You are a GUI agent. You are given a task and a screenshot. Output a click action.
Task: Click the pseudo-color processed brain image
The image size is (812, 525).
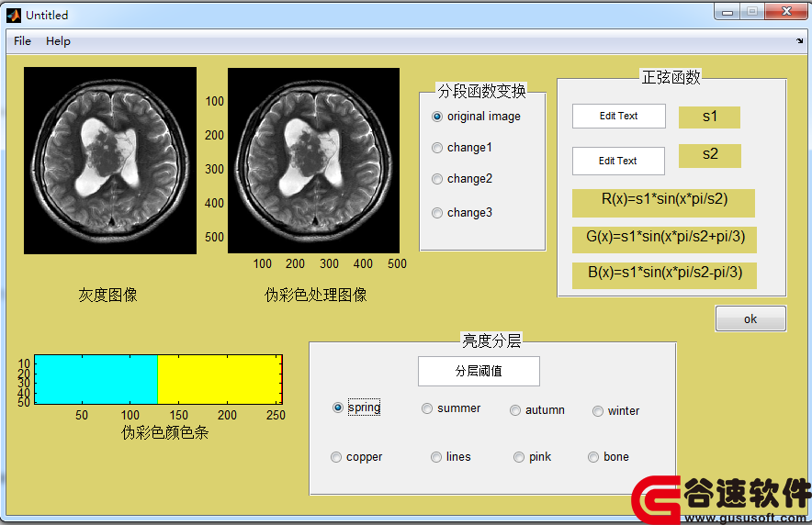[313, 161]
